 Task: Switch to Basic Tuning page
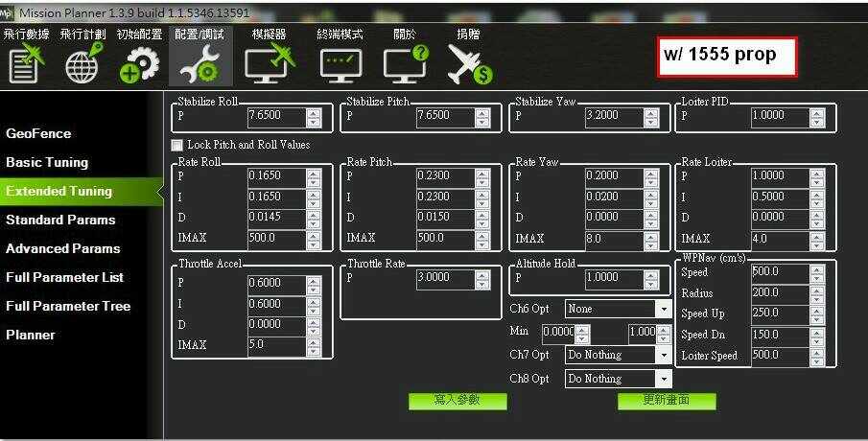tap(47, 162)
